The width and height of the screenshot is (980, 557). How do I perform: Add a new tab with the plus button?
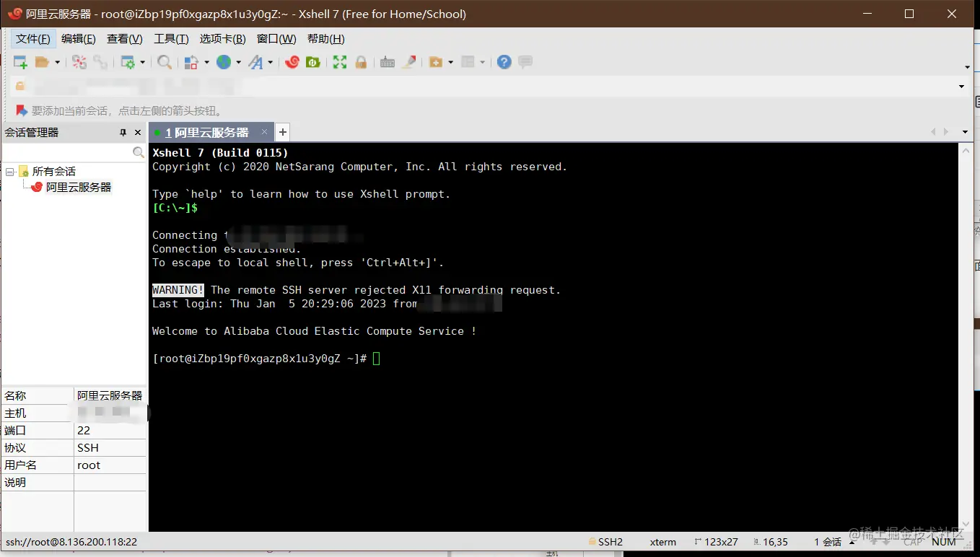[283, 132]
